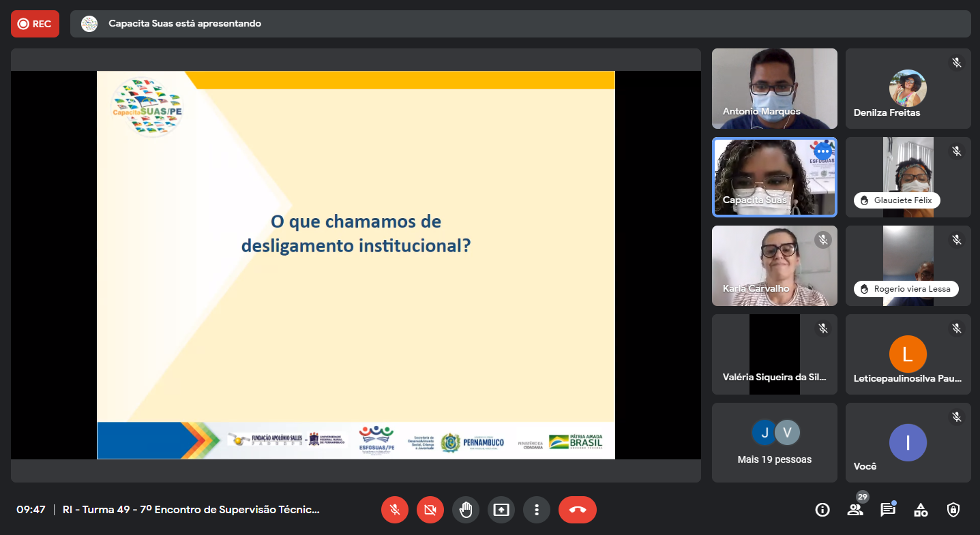Leave the call with red hang-up button
The height and width of the screenshot is (535, 980).
click(x=577, y=510)
